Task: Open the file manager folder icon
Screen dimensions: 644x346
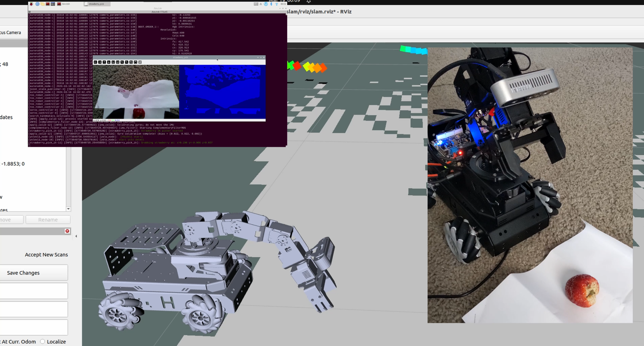Action: pos(43,4)
